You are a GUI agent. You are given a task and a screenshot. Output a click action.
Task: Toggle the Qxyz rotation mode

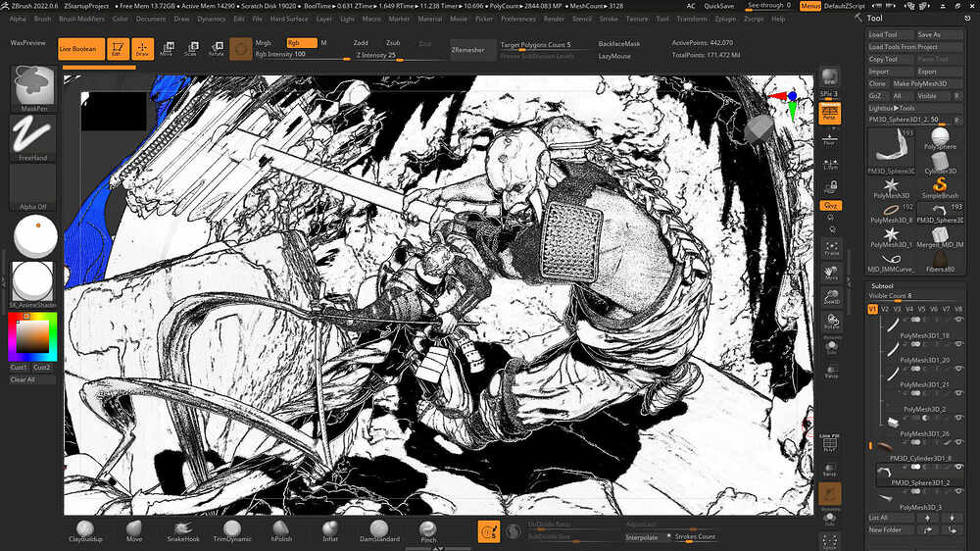point(830,205)
